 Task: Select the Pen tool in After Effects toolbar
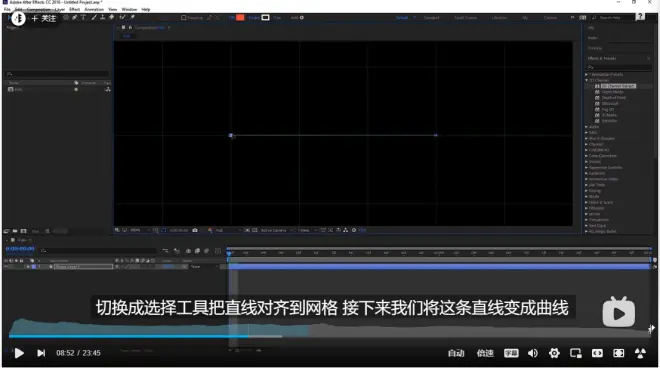click(75, 17)
